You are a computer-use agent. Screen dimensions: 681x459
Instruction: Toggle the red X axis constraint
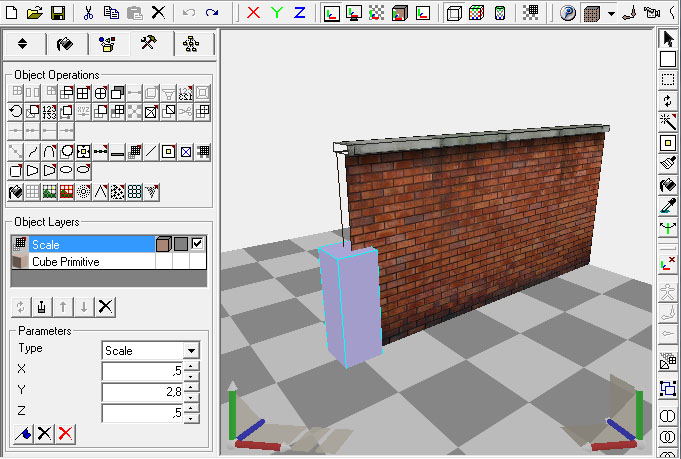coord(253,13)
